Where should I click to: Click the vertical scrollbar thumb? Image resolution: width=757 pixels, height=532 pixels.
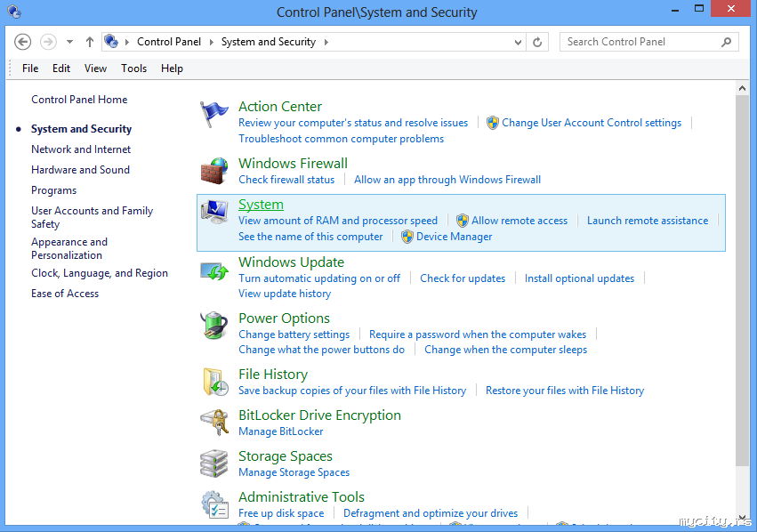coord(742,280)
